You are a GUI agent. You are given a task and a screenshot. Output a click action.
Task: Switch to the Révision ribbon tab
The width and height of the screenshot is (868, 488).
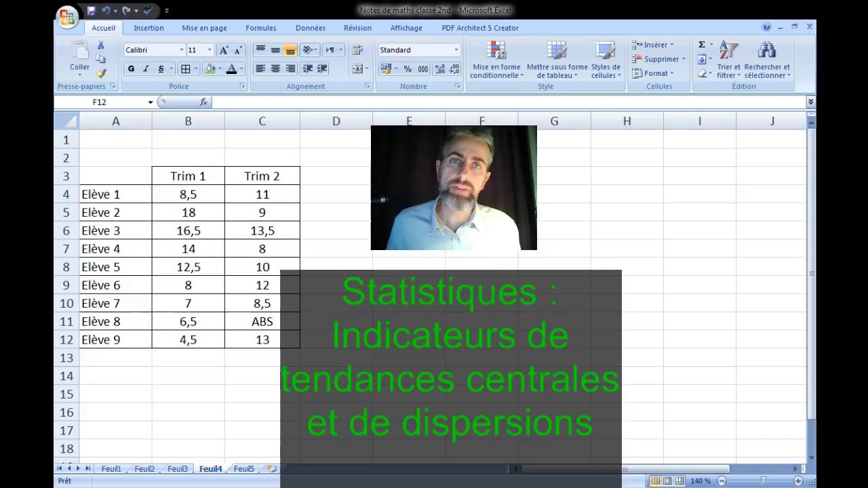[x=357, y=28]
